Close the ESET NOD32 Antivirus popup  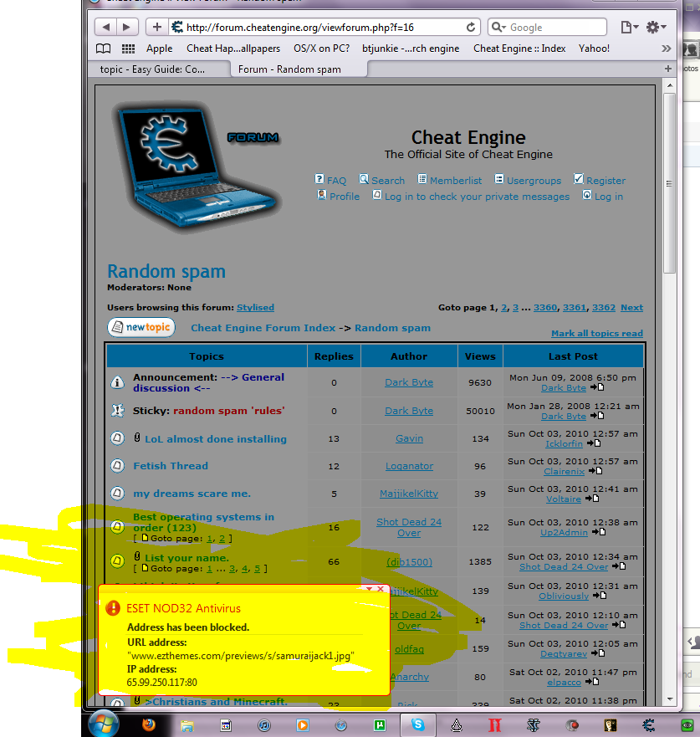pyautogui.click(x=381, y=588)
